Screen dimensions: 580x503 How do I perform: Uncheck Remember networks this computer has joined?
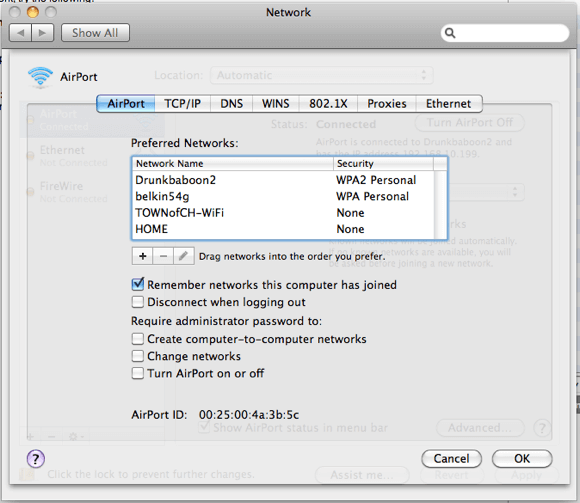pos(138,284)
